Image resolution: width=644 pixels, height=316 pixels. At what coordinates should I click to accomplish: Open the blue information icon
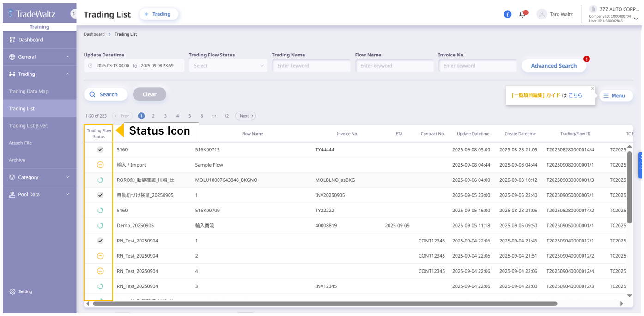tap(508, 14)
